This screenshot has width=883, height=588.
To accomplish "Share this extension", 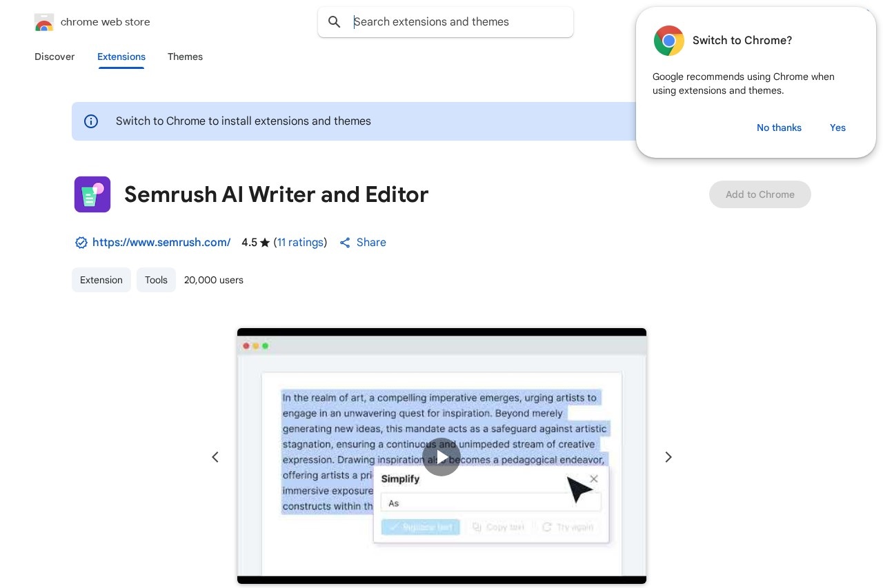I will [363, 243].
